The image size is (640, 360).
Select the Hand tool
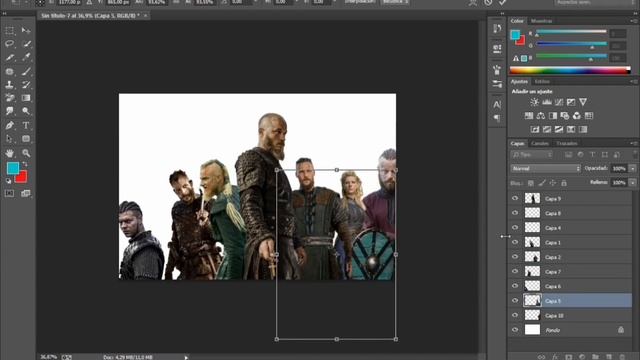coord(9,153)
